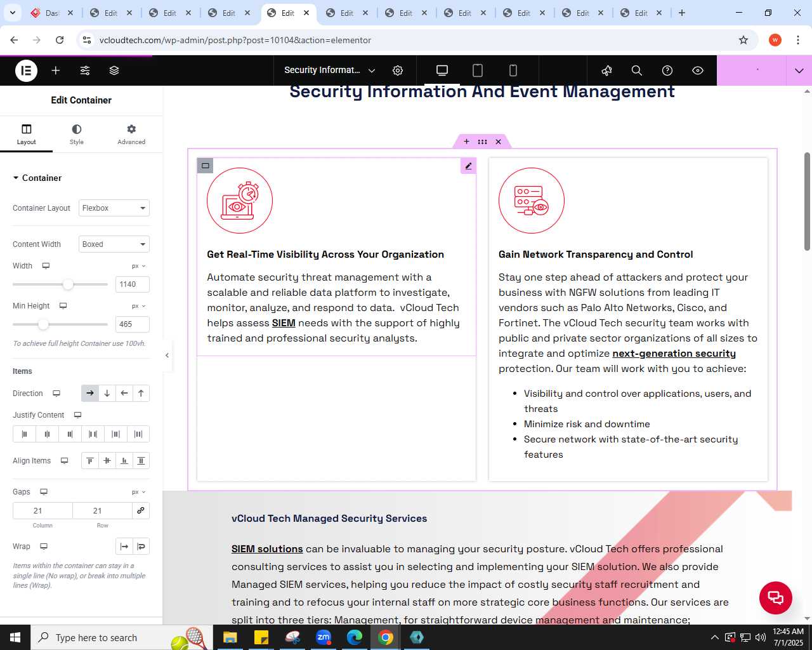
Task: Open the Finder search icon
Action: [x=637, y=70]
